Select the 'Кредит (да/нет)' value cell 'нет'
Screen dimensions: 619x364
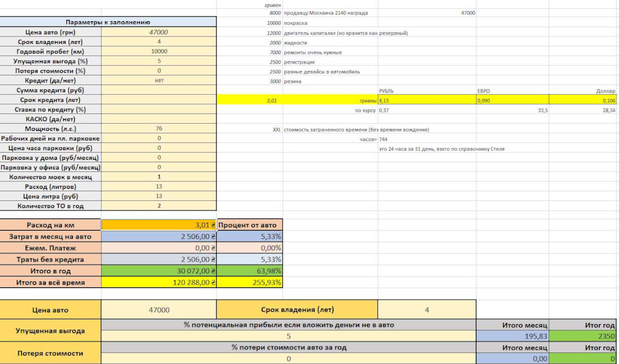[159, 81]
